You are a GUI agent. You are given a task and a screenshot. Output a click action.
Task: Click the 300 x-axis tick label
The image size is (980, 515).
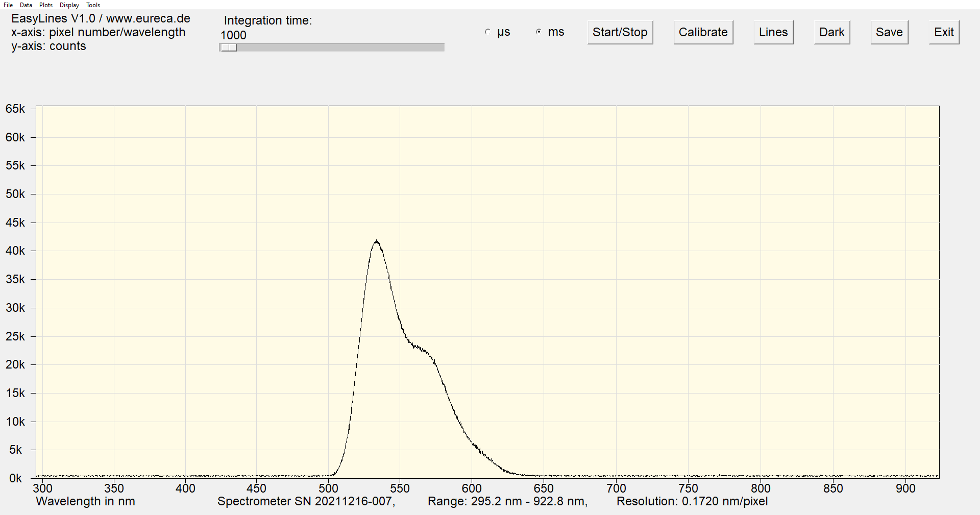coord(42,488)
